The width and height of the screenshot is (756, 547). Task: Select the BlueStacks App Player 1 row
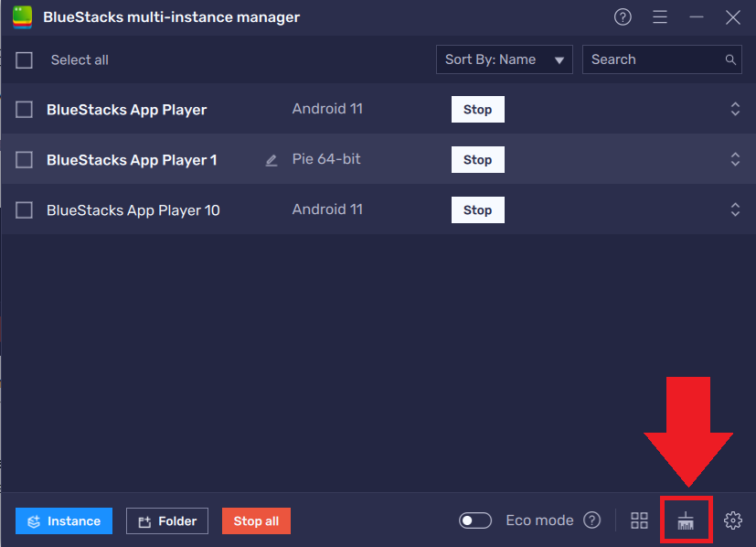click(131, 159)
